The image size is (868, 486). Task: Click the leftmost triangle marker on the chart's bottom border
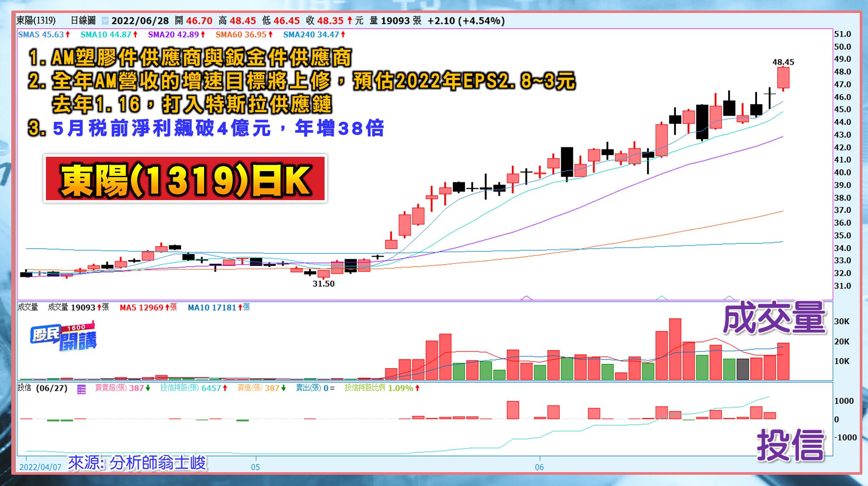click(526, 298)
